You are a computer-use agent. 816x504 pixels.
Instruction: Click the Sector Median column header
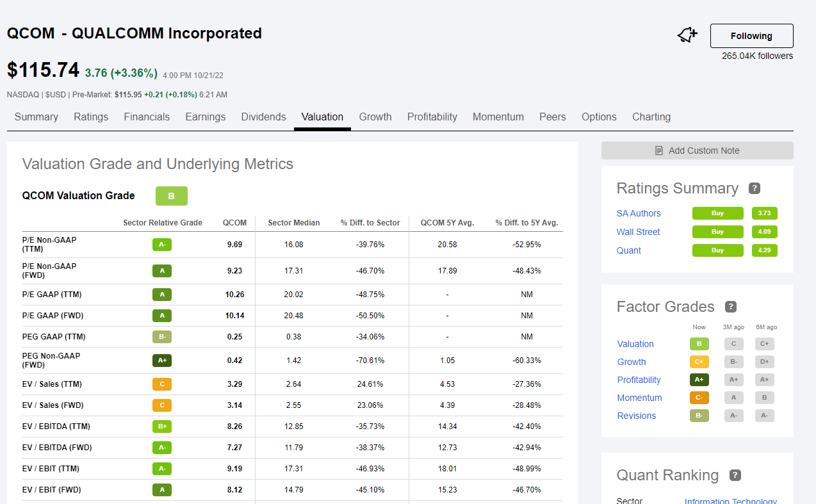click(294, 223)
